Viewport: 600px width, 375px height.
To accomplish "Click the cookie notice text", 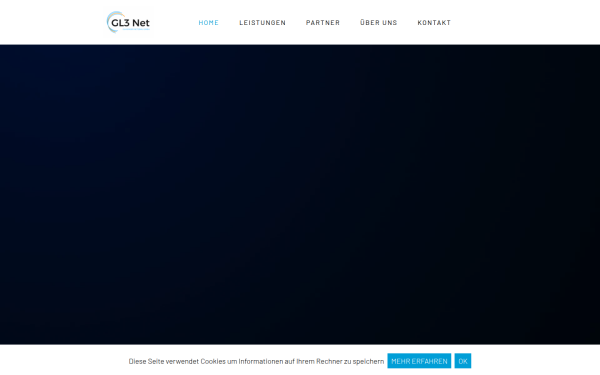I will pos(256,361).
